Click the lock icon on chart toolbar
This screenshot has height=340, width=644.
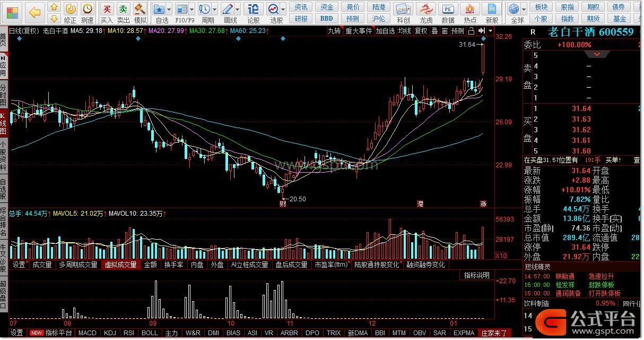click(x=471, y=31)
